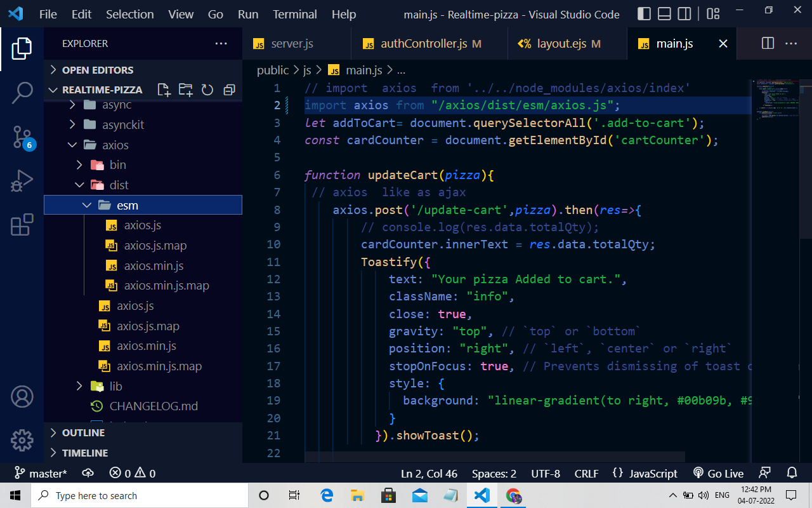Expand the bin folder

pos(143,165)
